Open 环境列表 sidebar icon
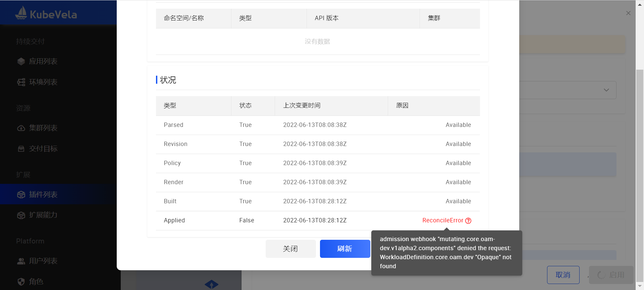644x290 pixels. (x=21, y=82)
